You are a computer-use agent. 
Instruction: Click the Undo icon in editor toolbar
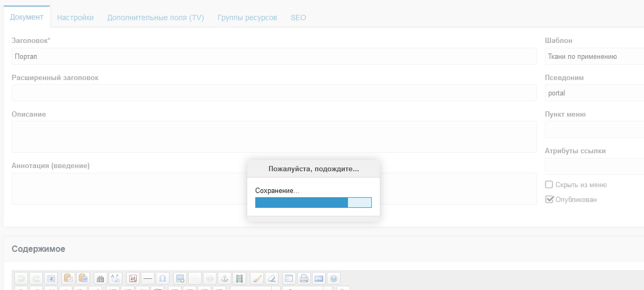(x=21, y=278)
